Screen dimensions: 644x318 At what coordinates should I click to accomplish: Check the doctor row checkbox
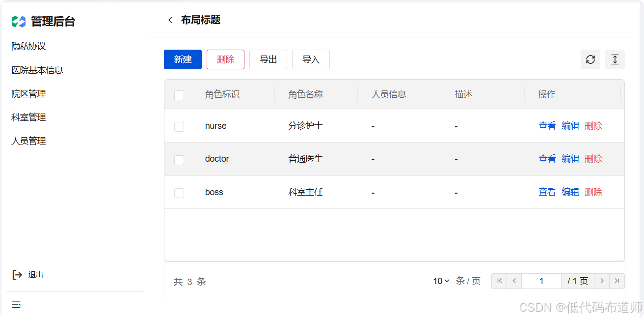point(179,160)
